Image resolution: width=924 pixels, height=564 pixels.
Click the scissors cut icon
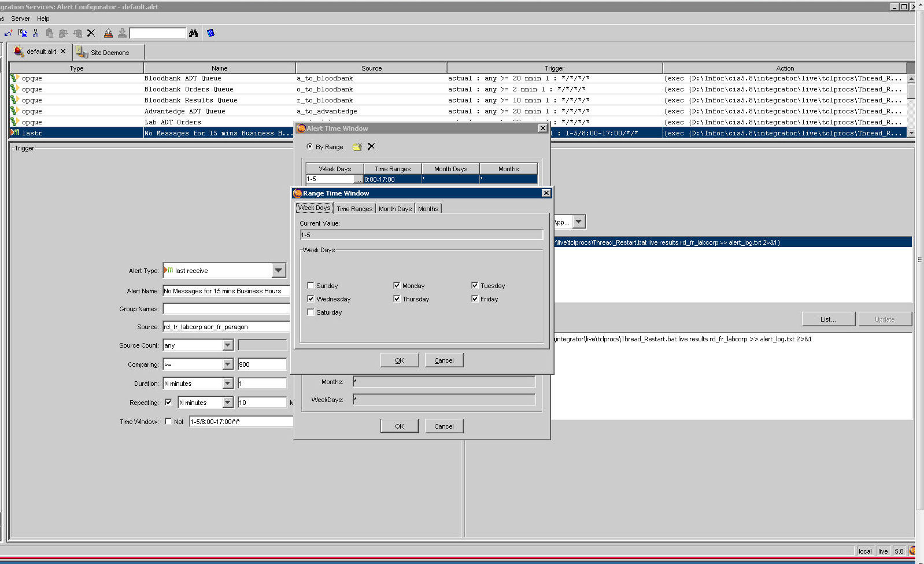pyautogui.click(x=36, y=33)
